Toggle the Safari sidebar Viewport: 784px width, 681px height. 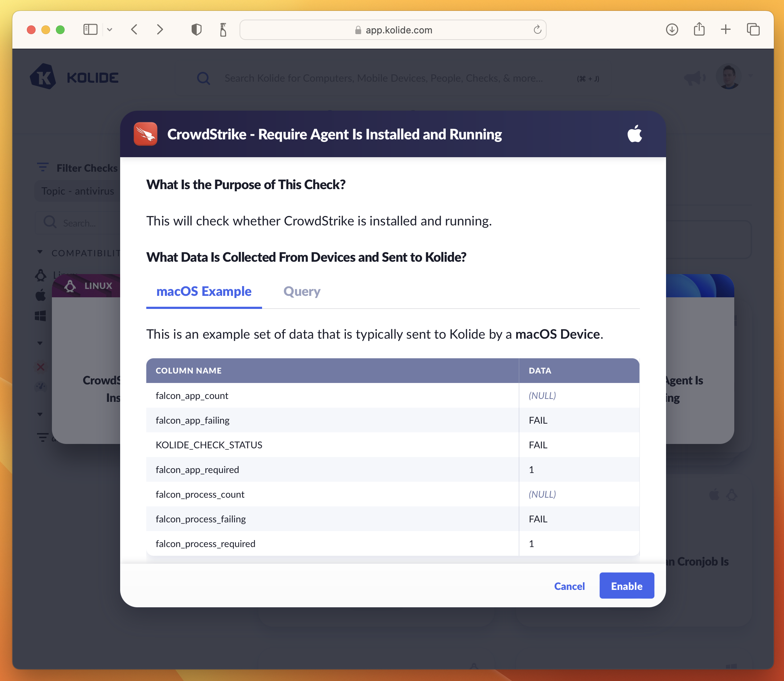tap(90, 30)
